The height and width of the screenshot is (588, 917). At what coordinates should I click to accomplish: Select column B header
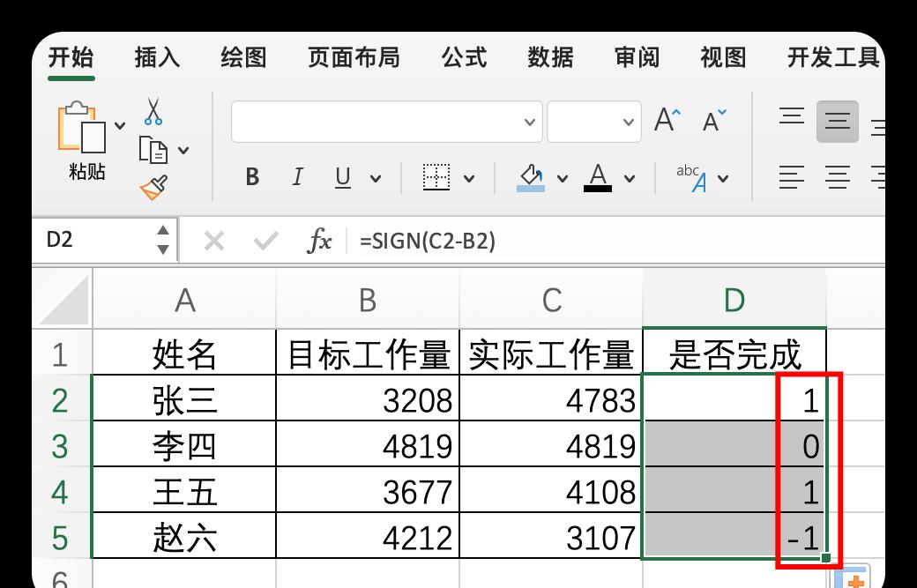[368, 300]
